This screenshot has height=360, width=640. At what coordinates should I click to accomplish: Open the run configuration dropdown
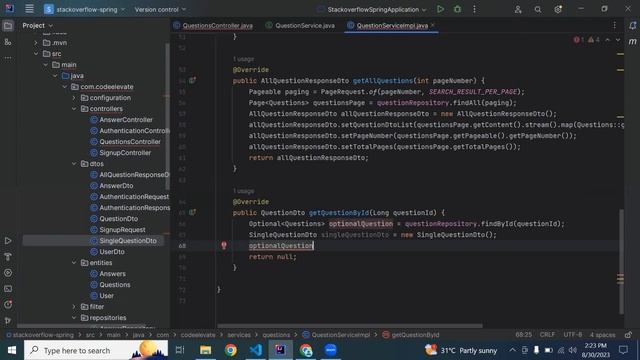pos(373,9)
